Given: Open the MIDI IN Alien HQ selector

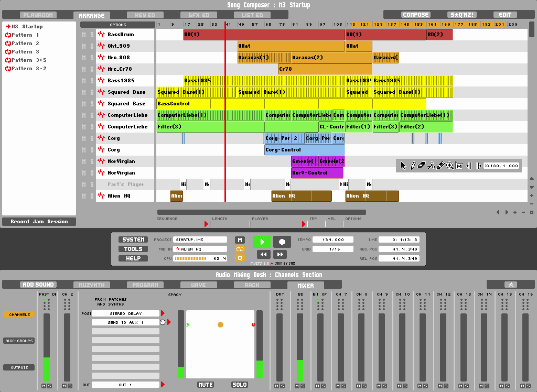Looking at the screenshot, I should (200, 249).
